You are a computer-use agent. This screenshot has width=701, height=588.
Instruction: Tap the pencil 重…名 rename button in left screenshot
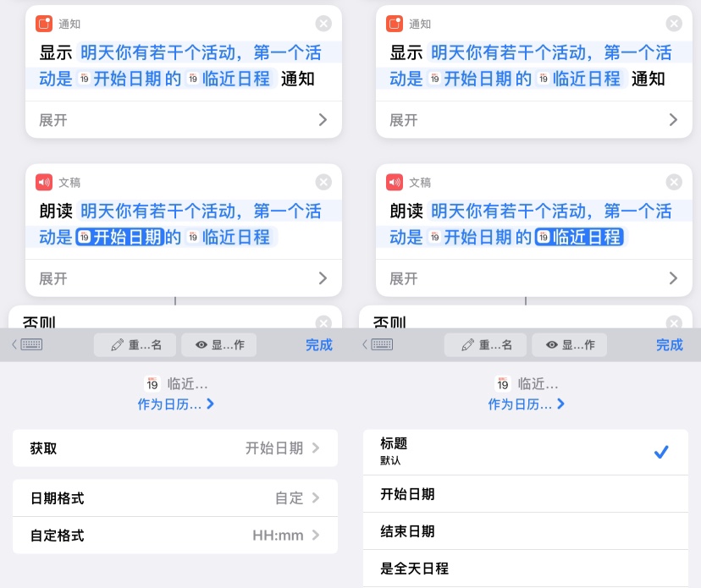[135, 345]
